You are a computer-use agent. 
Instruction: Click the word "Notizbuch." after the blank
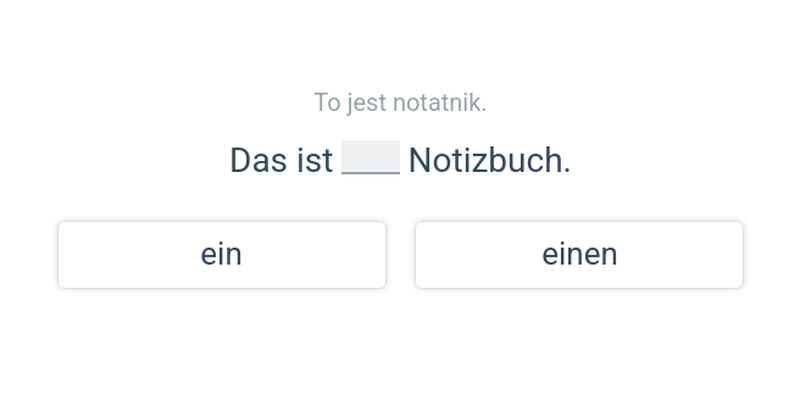pos(489,160)
